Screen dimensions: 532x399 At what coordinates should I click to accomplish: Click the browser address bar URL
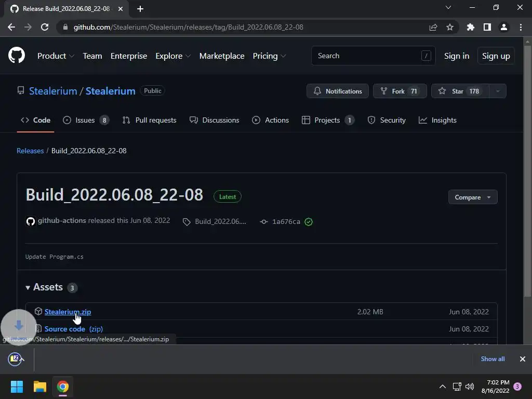click(x=188, y=27)
